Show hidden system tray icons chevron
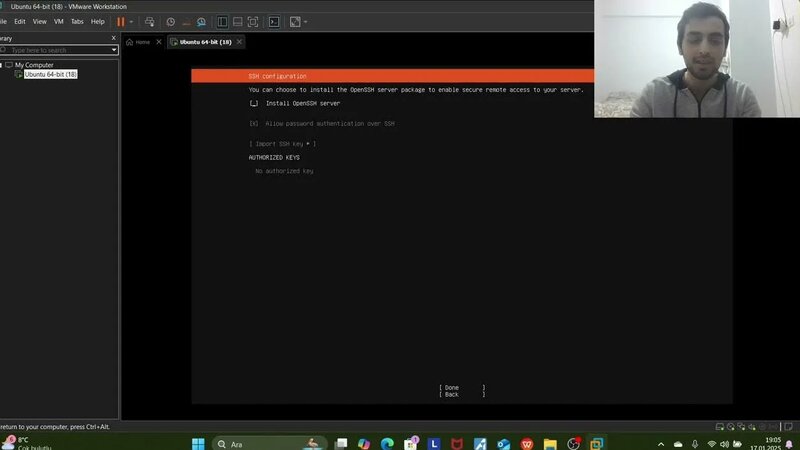 click(661, 444)
